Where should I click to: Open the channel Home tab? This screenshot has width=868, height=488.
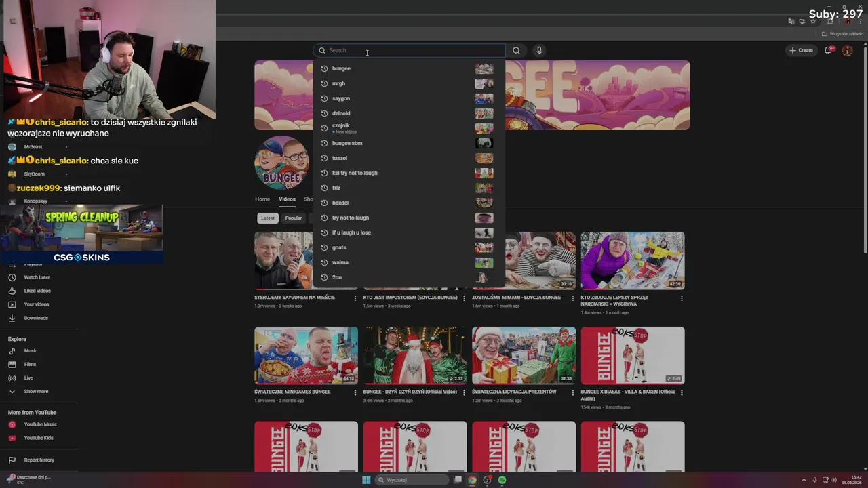tap(262, 199)
